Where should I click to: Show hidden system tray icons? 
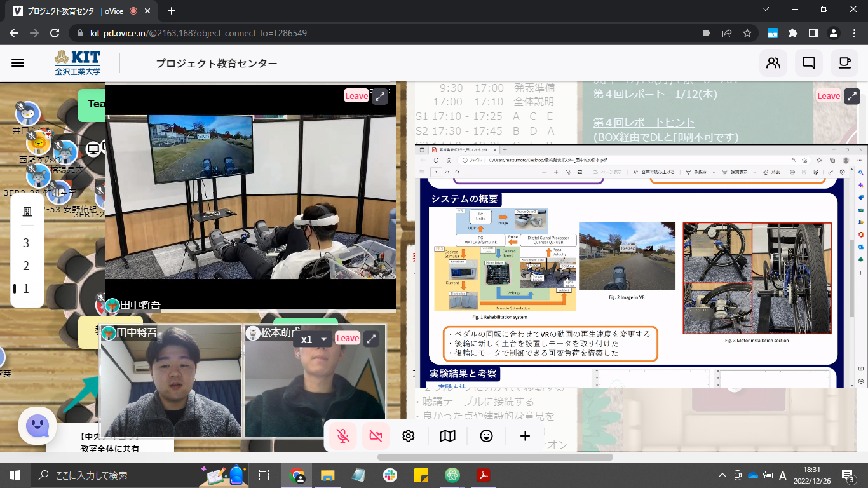722,475
